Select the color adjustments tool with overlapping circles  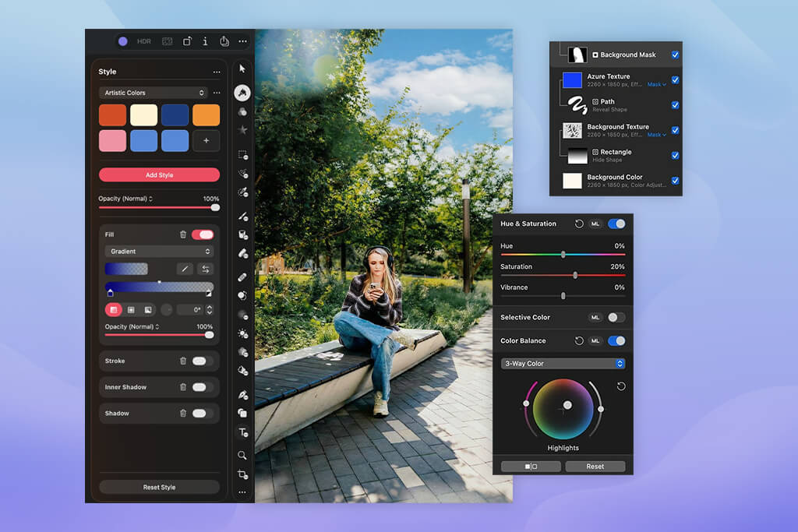[242, 112]
